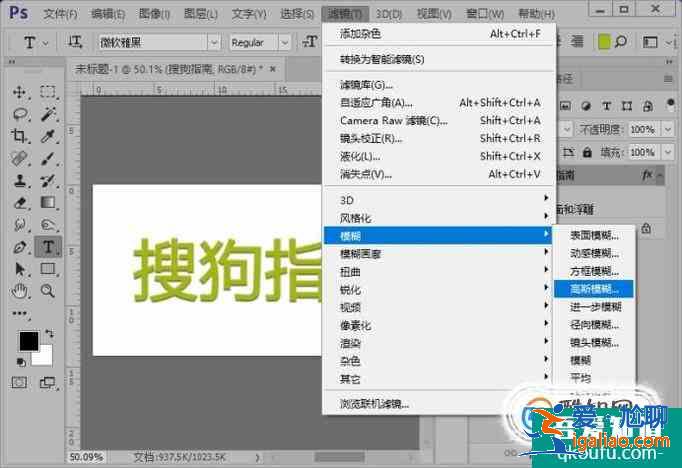682x468 pixels.
Task: Toggle text orientation in options bar
Action: point(75,42)
